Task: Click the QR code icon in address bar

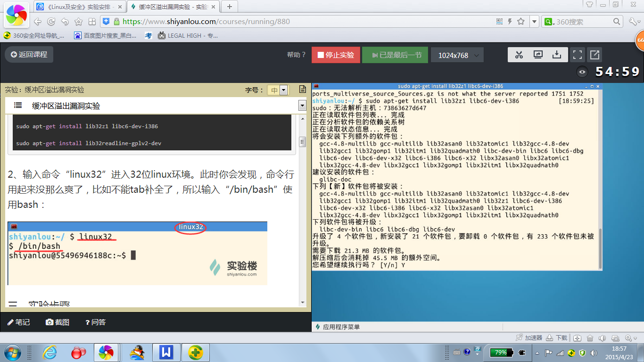Action: coord(500,22)
